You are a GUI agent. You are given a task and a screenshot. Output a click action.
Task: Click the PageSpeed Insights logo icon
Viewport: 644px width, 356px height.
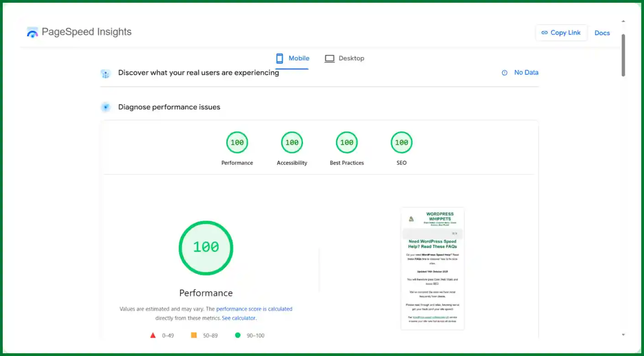tap(32, 32)
